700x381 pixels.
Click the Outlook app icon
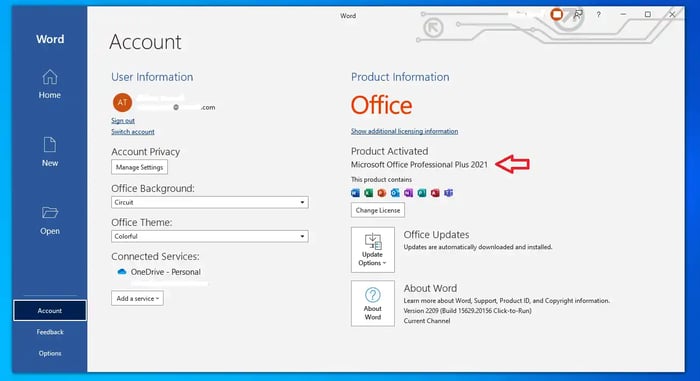pos(395,193)
